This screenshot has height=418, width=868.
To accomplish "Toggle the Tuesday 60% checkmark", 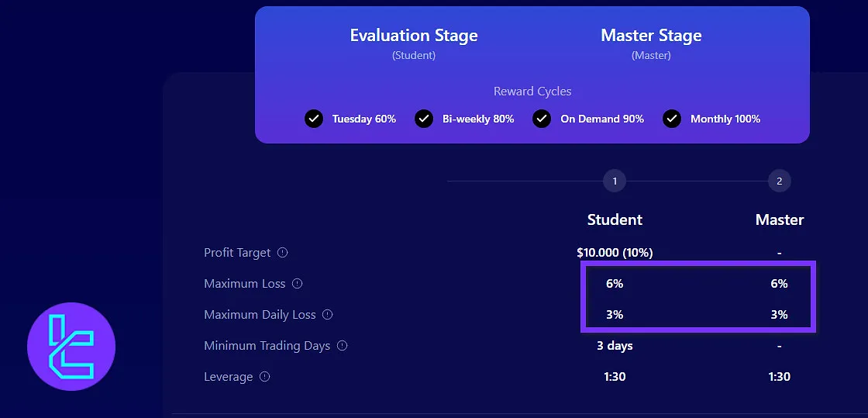I will point(314,119).
